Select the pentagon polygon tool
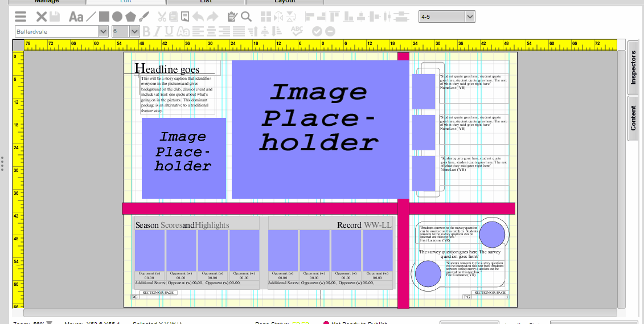Screen dimensions: 644x324 coord(130,17)
